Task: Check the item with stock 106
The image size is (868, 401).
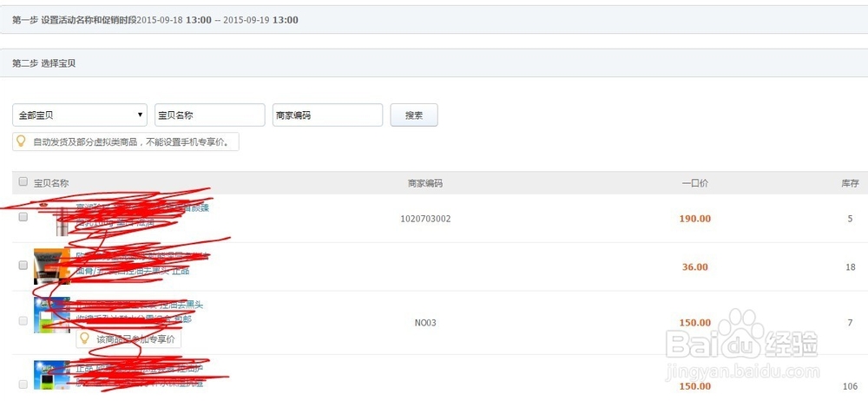Action: click(23, 384)
